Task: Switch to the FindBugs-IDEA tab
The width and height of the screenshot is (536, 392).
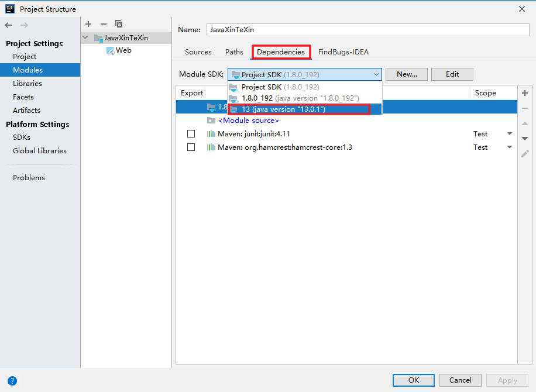Action: point(343,52)
